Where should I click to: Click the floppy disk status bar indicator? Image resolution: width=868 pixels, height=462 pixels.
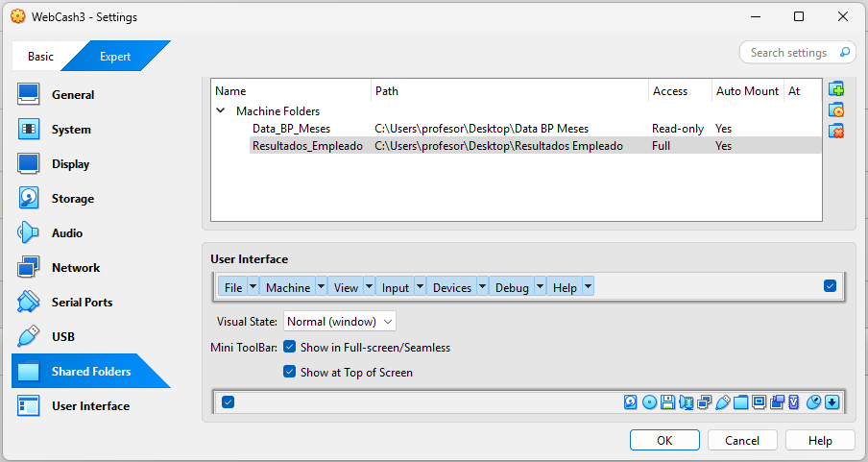[667, 402]
